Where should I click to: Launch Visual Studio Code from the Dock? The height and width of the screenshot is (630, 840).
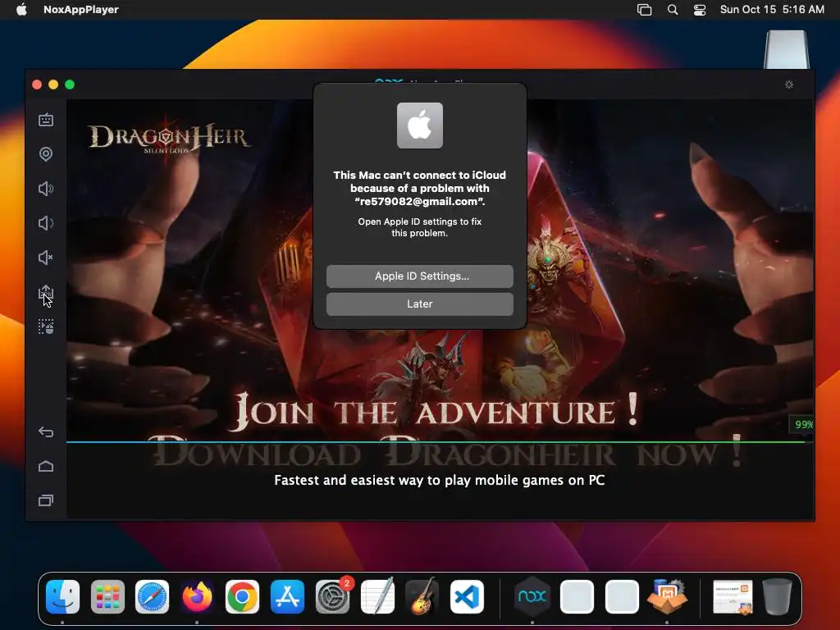pos(467,597)
